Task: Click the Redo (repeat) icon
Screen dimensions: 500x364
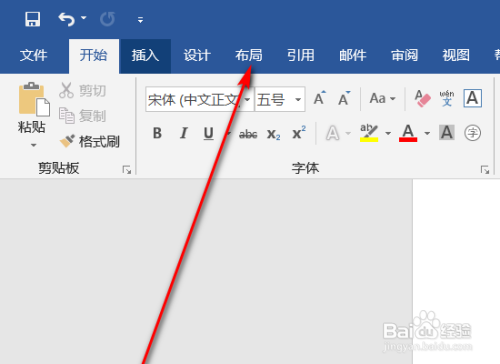Action: pos(108,19)
